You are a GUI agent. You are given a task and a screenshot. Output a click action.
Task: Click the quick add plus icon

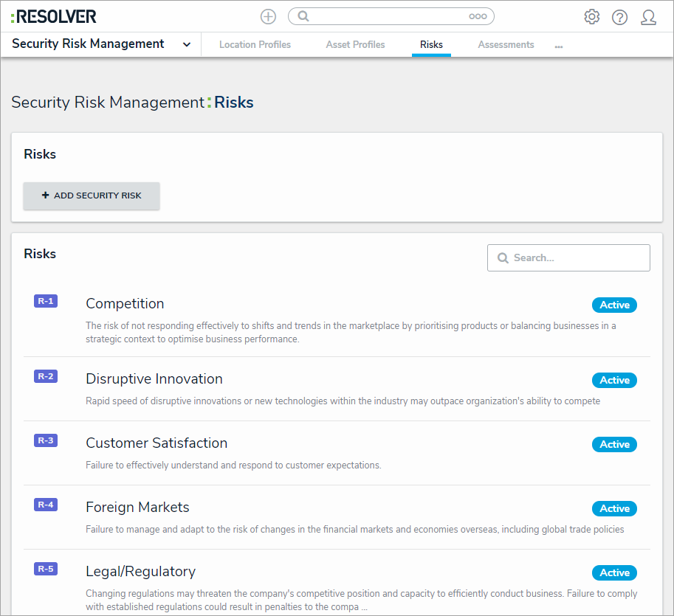coord(268,17)
